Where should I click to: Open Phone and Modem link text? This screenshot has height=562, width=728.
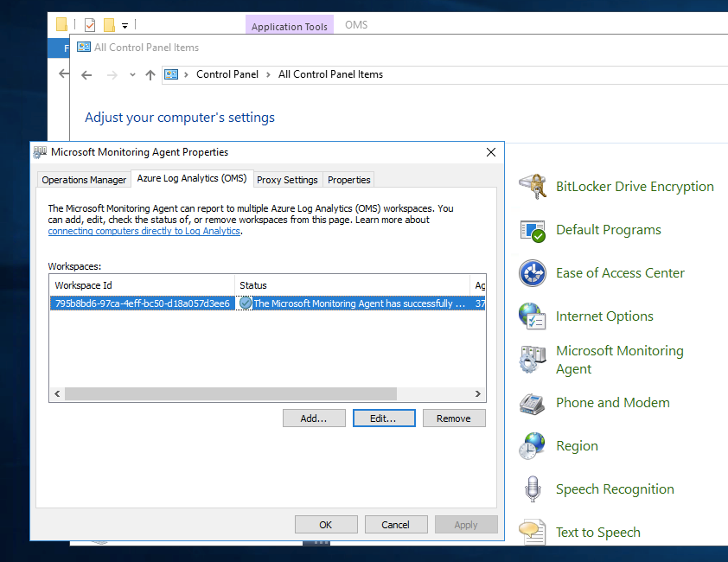[x=613, y=403]
